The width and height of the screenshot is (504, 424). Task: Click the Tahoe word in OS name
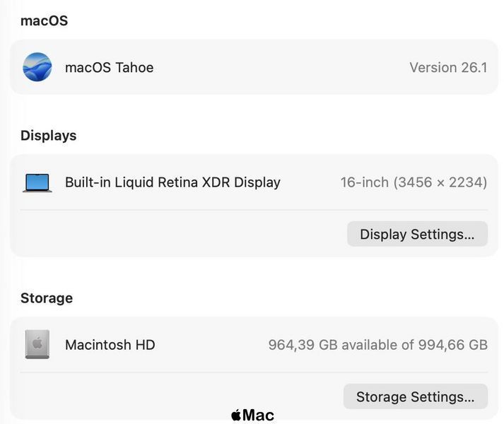[134, 68]
